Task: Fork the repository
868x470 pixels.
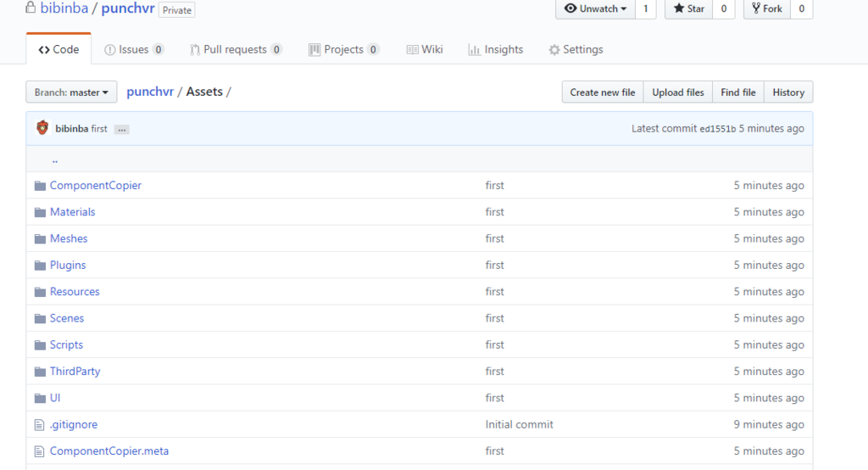Action: (766, 8)
